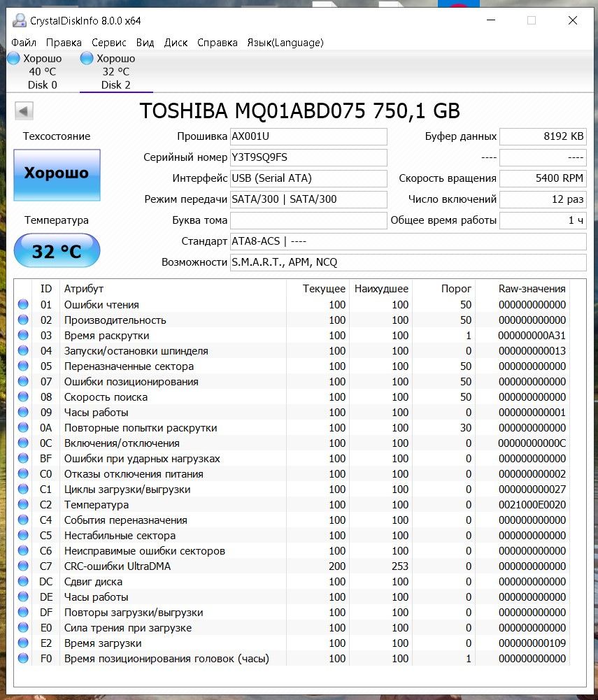Click the status dot for Циклы загрузки/выгрузки
Viewport: 598px width, 700px height.
[x=23, y=490]
